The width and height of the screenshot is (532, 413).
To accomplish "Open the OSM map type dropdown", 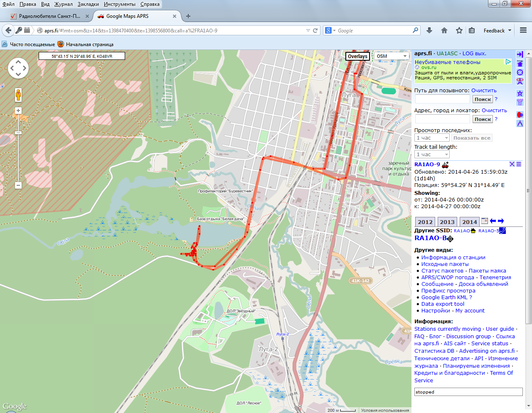I will click(x=392, y=56).
